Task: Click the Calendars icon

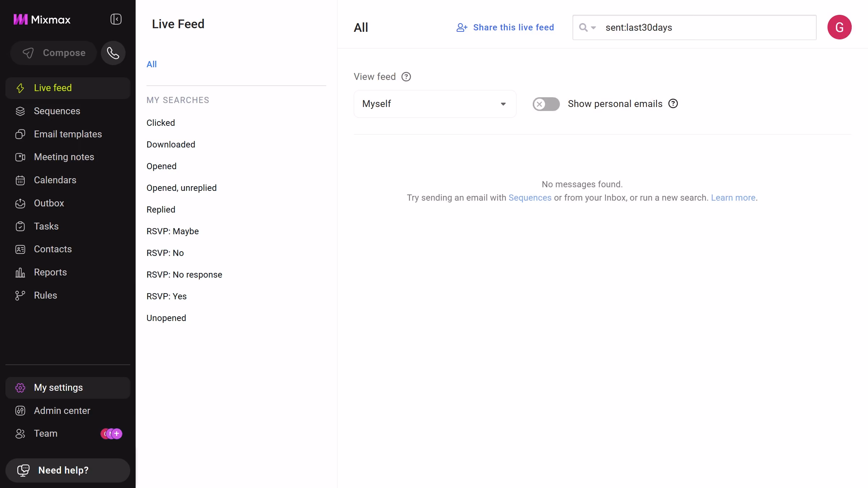Action: pos(20,180)
